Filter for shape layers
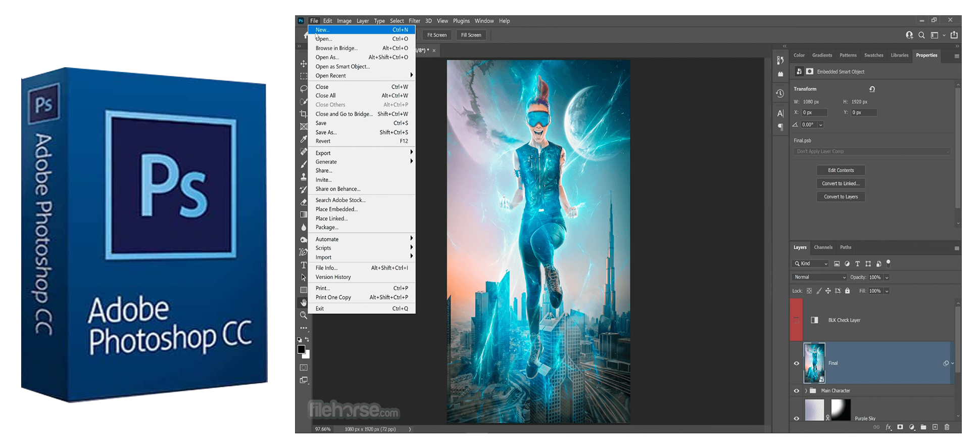Image resolution: width=980 pixels, height=445 pixels. pos(868,263)
